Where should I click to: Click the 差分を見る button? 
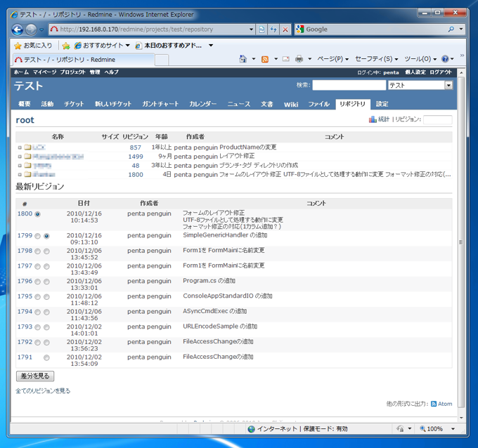tap(35, 376)
